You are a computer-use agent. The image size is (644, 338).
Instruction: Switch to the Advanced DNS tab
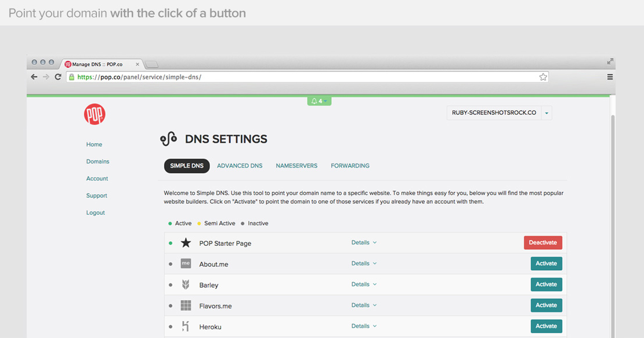240,166
